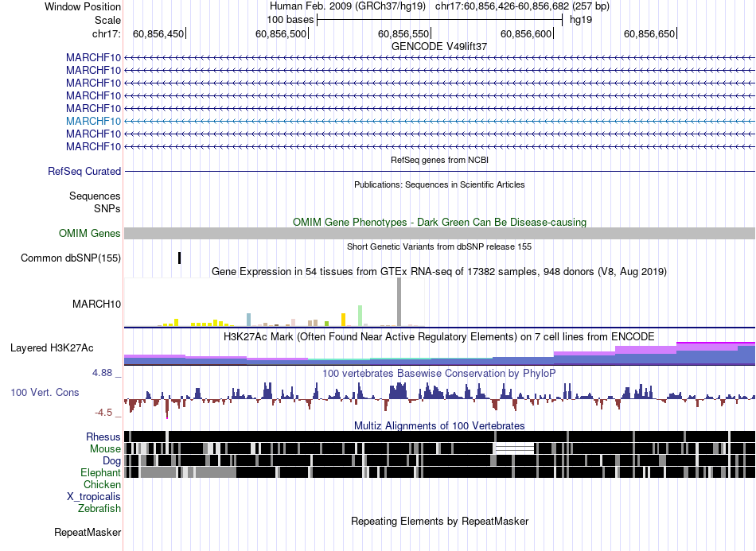Click the Rhesus alignment label

point(103,437)
